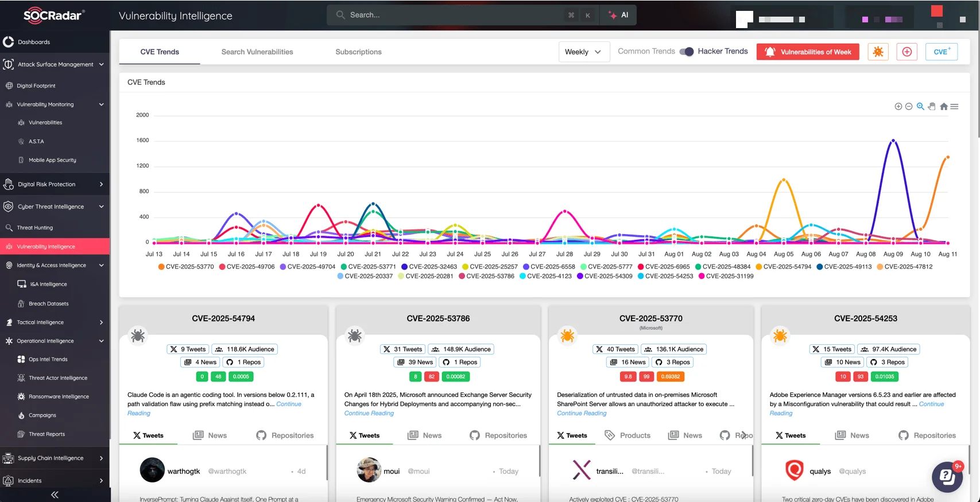The height and width of the screenshot is (502, 980).
Task: Expand Attack Surface Management menu
Action: [x=55, y=64]
